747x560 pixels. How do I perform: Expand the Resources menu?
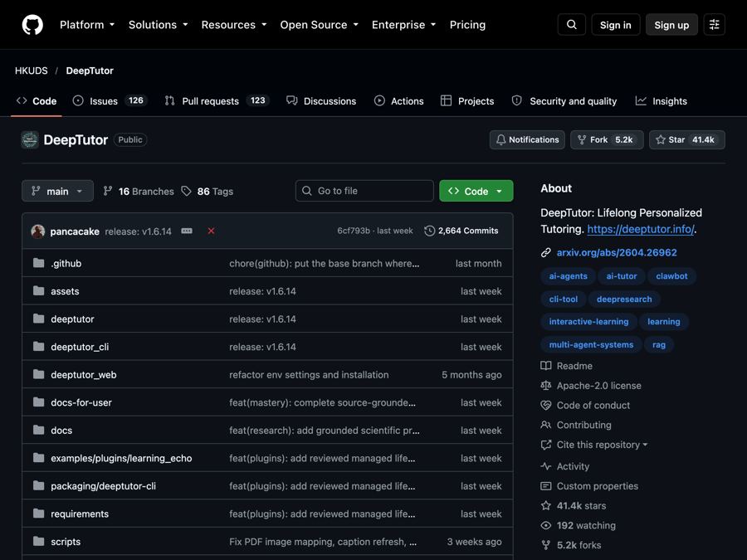pyautogui.click(x=234, y=25)
